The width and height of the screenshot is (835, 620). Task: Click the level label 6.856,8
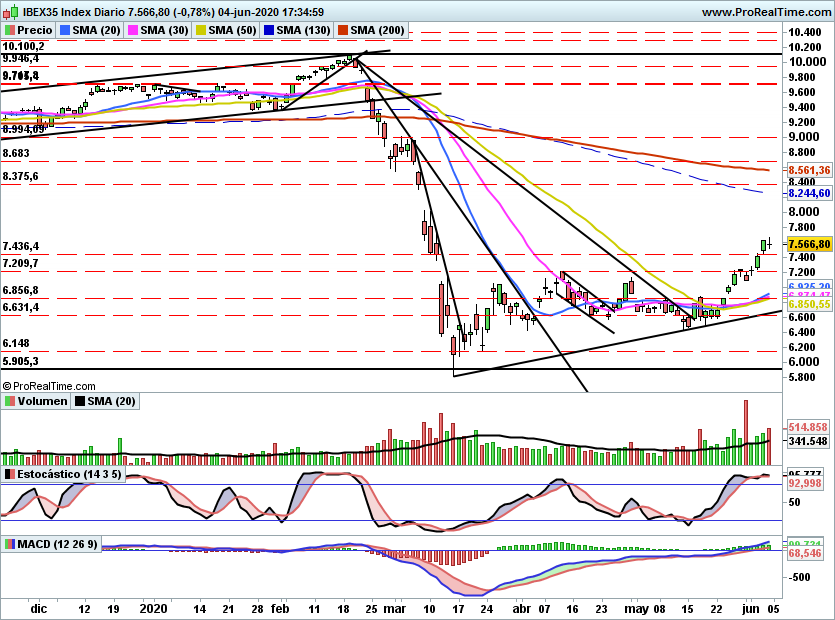(x=20, y=290)
